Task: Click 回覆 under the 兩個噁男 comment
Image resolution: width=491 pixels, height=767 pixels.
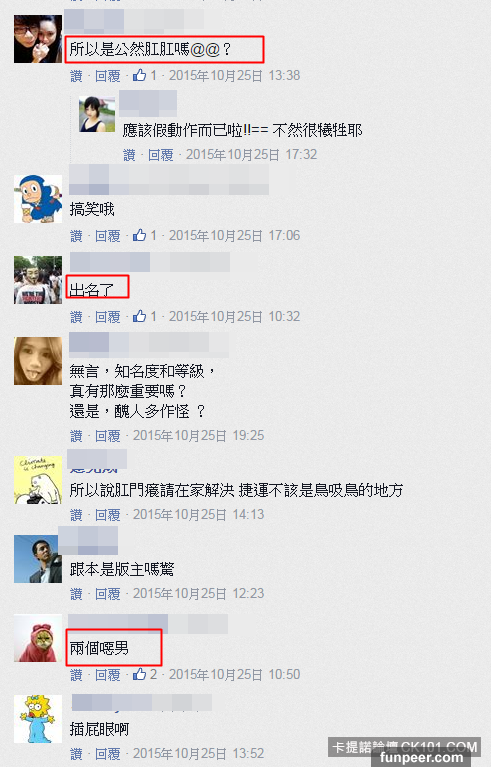Action: click(x=108, y=675)
